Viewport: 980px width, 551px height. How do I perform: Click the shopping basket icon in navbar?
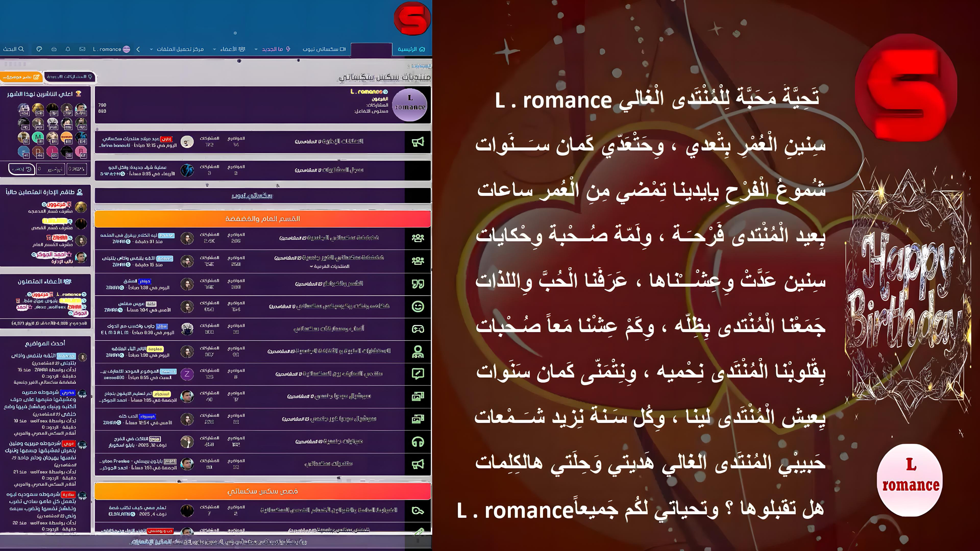(54, 49)
